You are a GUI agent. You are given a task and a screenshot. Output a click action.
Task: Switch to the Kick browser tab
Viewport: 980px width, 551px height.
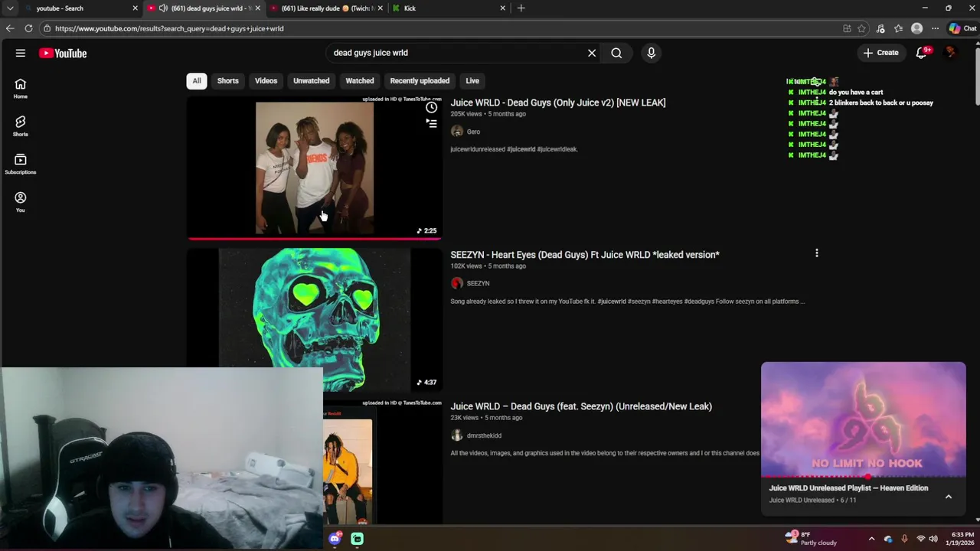point(448,8)
